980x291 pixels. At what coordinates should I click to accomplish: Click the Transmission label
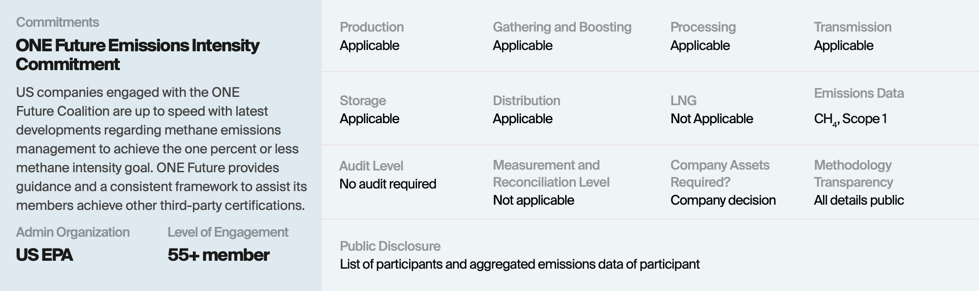click(x=853, y=27)
